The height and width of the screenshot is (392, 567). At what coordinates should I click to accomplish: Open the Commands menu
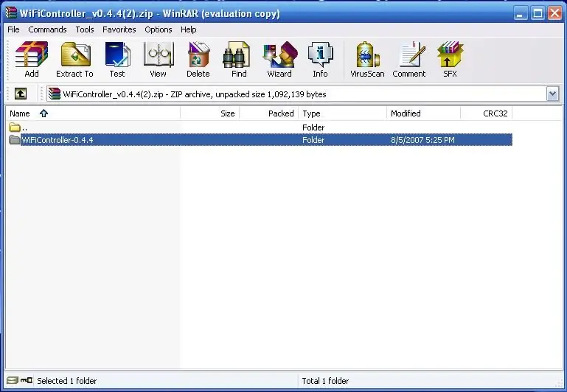[47, 29]
